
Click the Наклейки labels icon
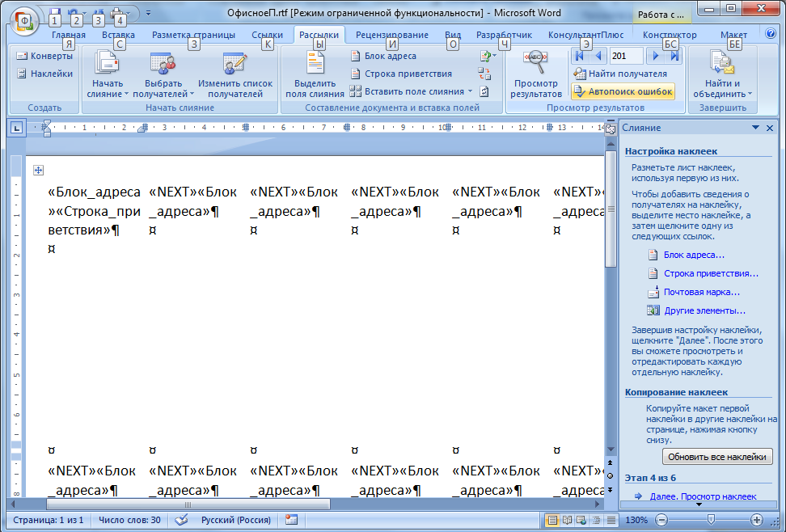click(22, 74)
